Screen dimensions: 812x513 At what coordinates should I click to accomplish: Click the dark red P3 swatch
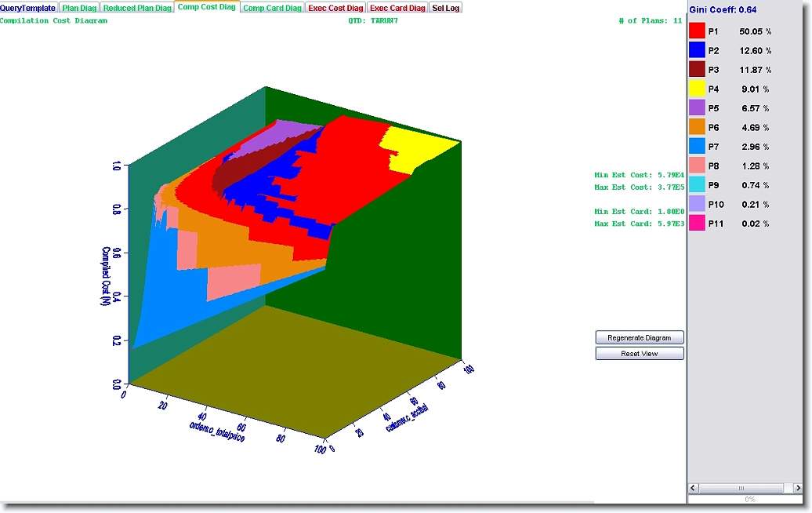click(697, 70)
